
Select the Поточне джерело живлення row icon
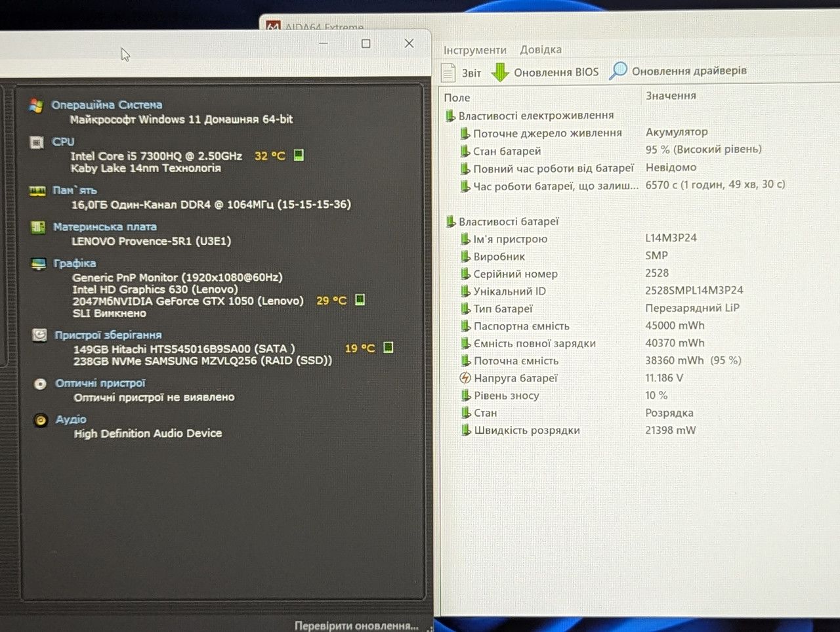coord(465,133)
